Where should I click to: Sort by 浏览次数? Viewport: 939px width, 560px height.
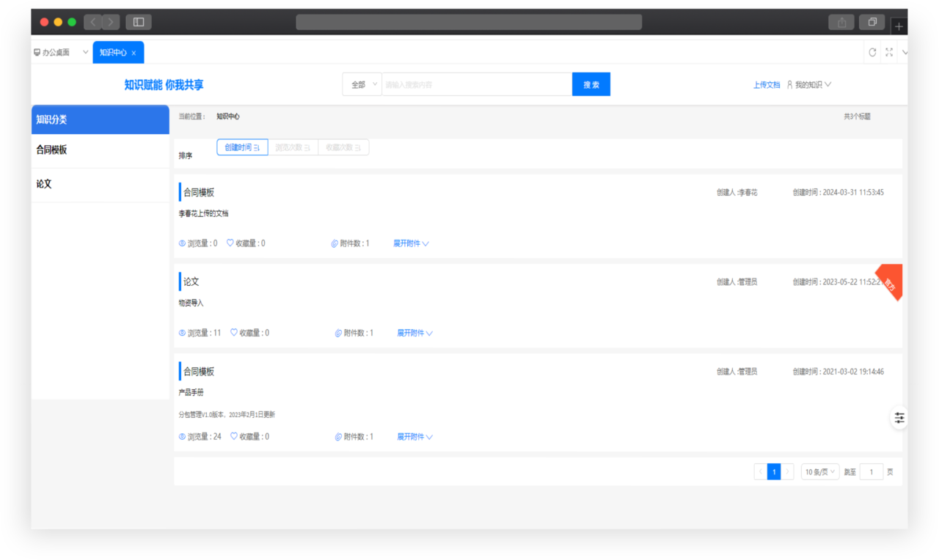coord(293,147)
